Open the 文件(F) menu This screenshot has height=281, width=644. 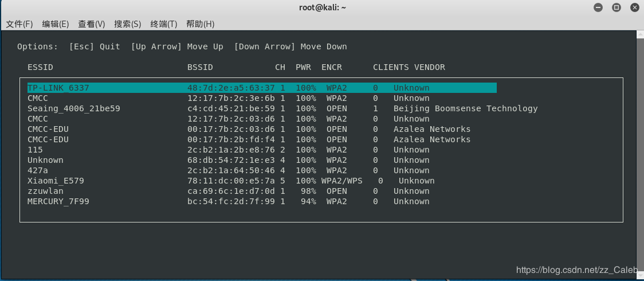point(19,24)
